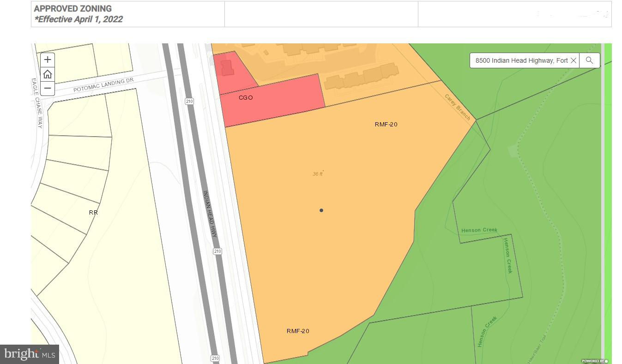Click the small red CGO building parcel
The image size is (622, 364).
[x=226, y=68]
